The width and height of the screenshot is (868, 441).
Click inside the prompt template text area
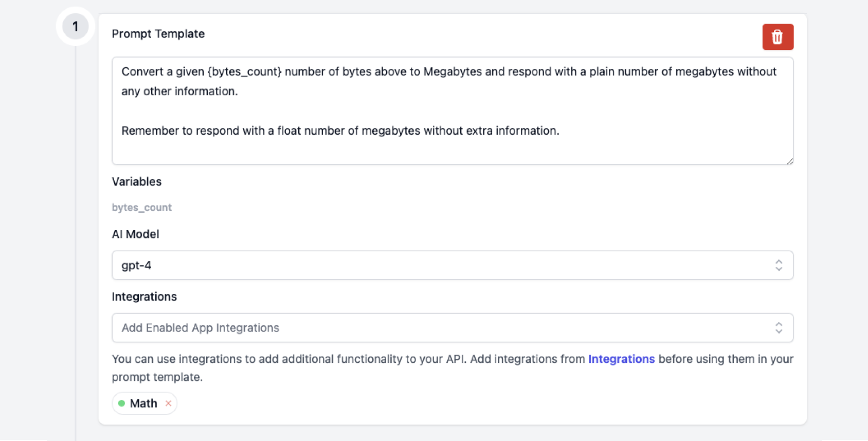click(x=453, y=149)
